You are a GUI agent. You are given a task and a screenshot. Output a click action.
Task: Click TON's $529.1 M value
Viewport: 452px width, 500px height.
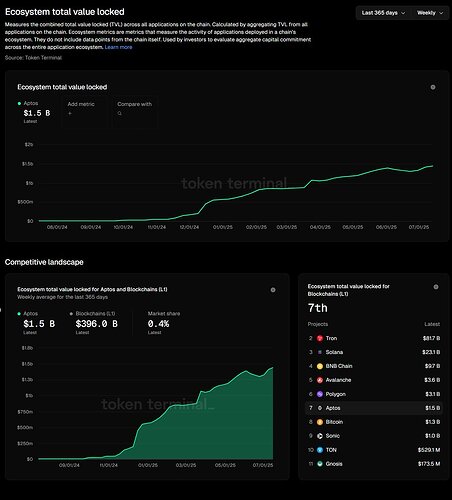click(x=429, y=450)
